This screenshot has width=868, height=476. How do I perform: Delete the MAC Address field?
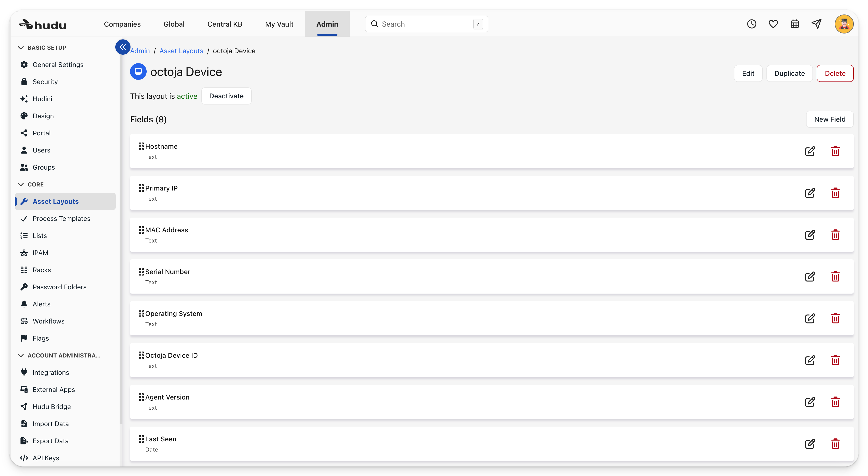(835, 235)
